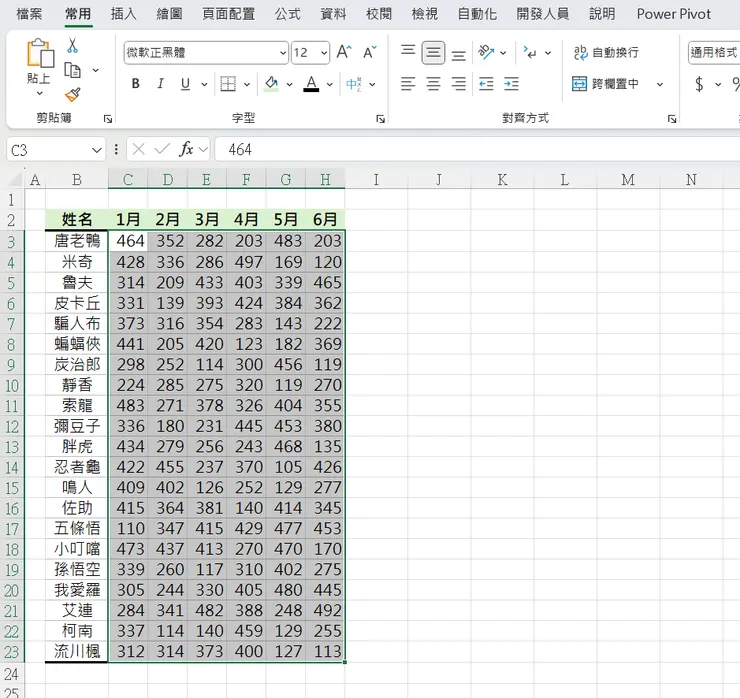Viewport: 740px width, 698px height.
Task: Toggle 自動換行 wrap text
Action: (606, 52)
